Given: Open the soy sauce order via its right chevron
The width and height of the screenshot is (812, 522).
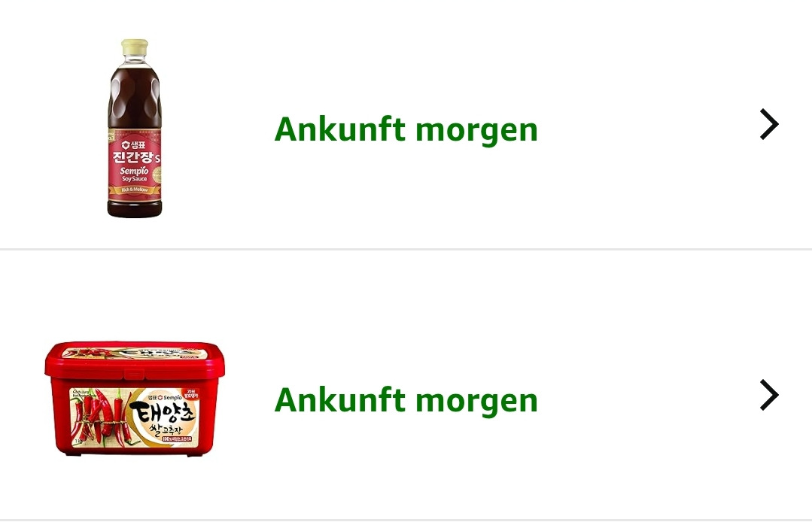Looking at the screenshot, I should click(769, 124).
